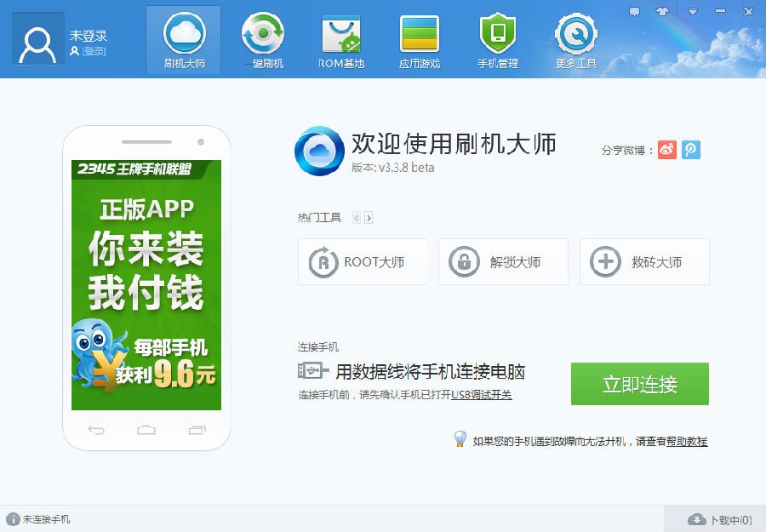
Task: Open the title bar main menu arrow
Action: pos(693,11)
